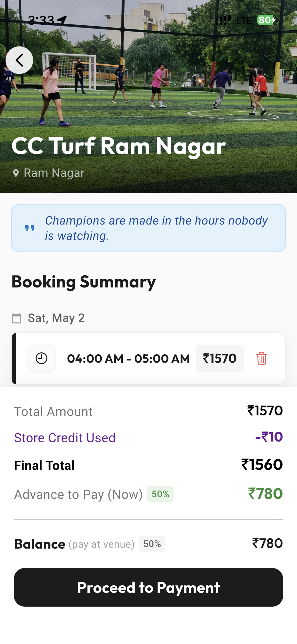Image resolution: width=297 pixels, height=644 pixels.
Task: Tap the grey 50% balance badge
Action: (x=152, y=544)
